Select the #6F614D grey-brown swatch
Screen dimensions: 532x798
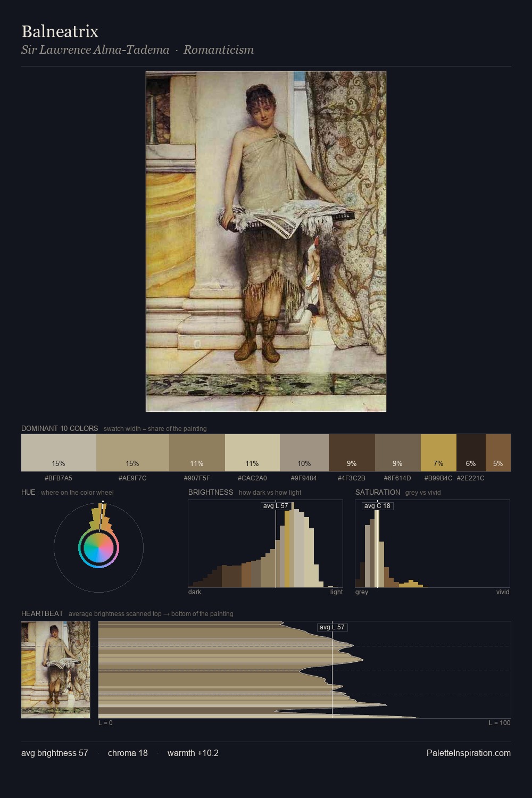click(x=398, y=453)
